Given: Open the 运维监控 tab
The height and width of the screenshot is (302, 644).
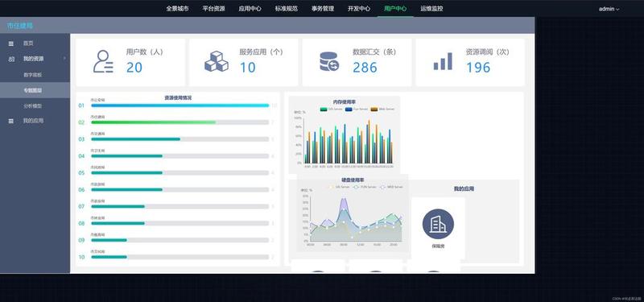Looking at the screenshot, I should pyautogui.click(x=431, y=8).
